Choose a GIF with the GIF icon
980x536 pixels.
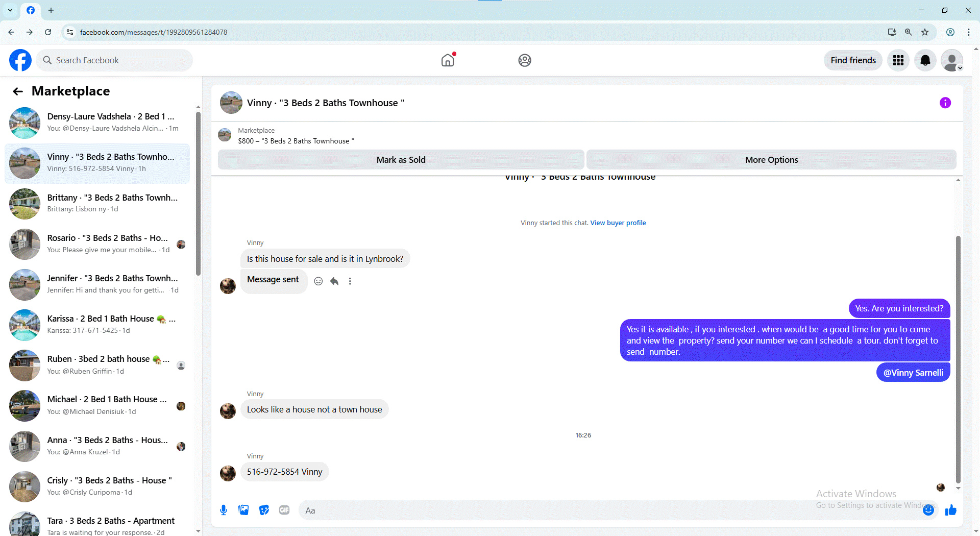pyautogui.click(x=284, y=510)
